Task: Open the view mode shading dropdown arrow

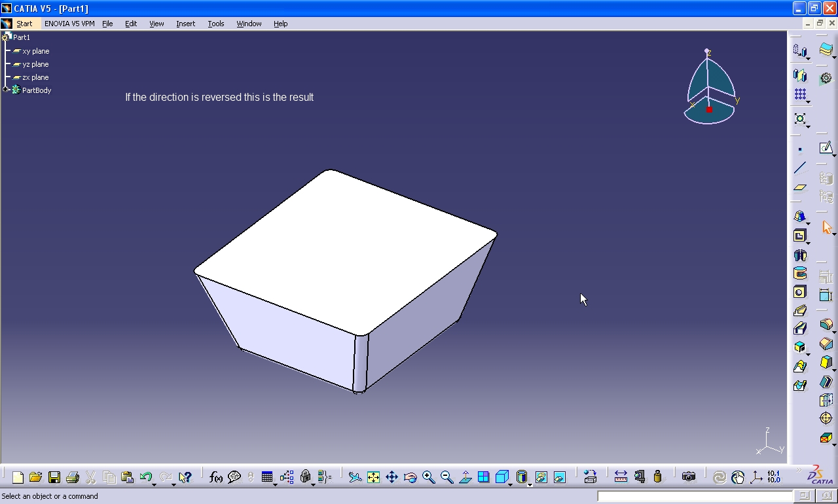Action: [530, 484]
